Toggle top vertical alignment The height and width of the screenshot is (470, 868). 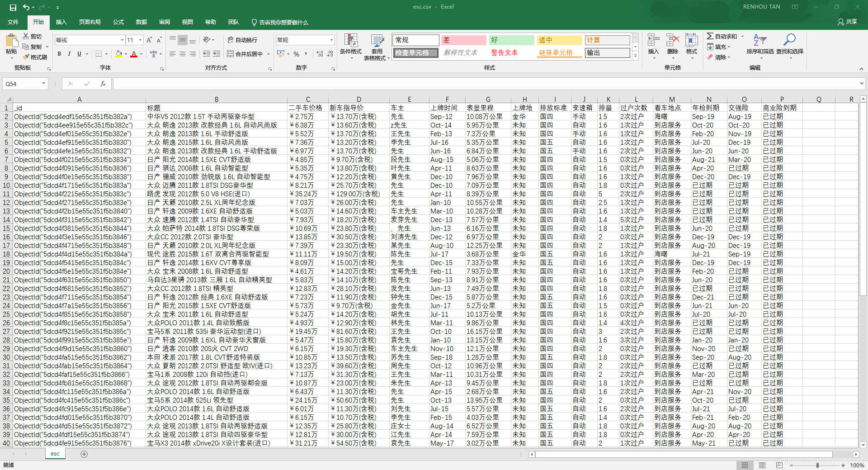173,40
